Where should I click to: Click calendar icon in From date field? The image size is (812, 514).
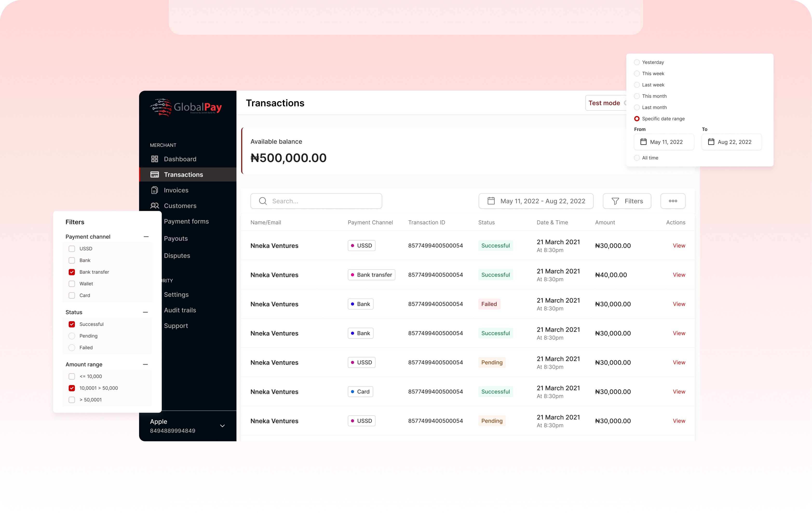click(x=643, y=142)
